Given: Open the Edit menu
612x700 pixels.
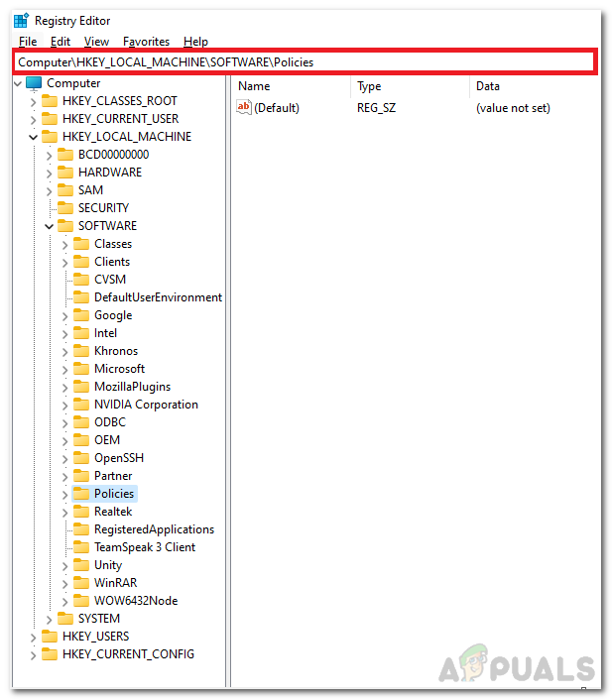Looking at the screenshot, I should tap(61, 42).
